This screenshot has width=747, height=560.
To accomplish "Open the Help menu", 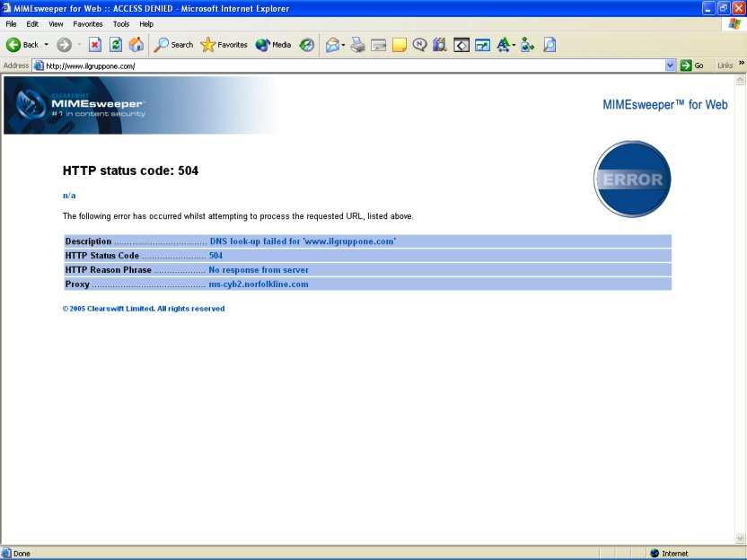I will click(146, 24).
